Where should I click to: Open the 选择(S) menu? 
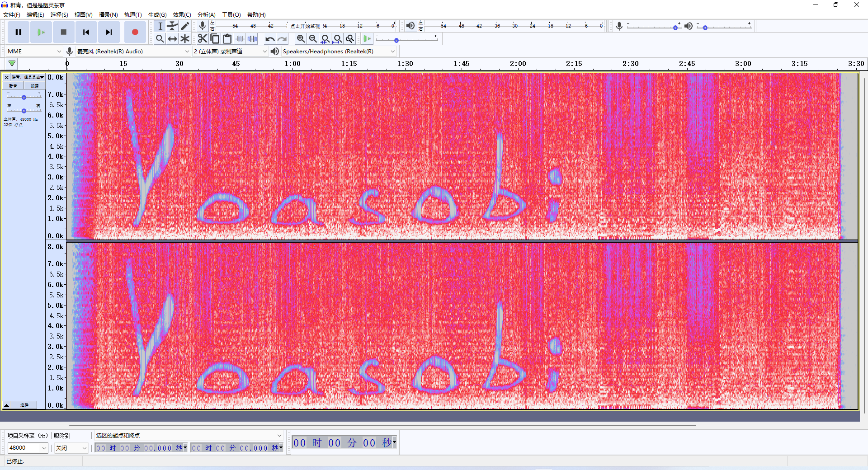(x=59, y=14)
